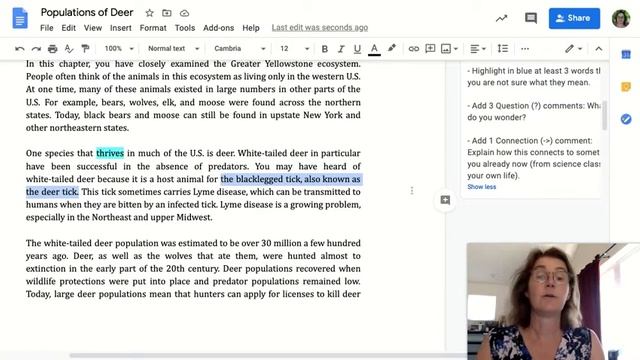Open the line spacing option

click(503, 49)
